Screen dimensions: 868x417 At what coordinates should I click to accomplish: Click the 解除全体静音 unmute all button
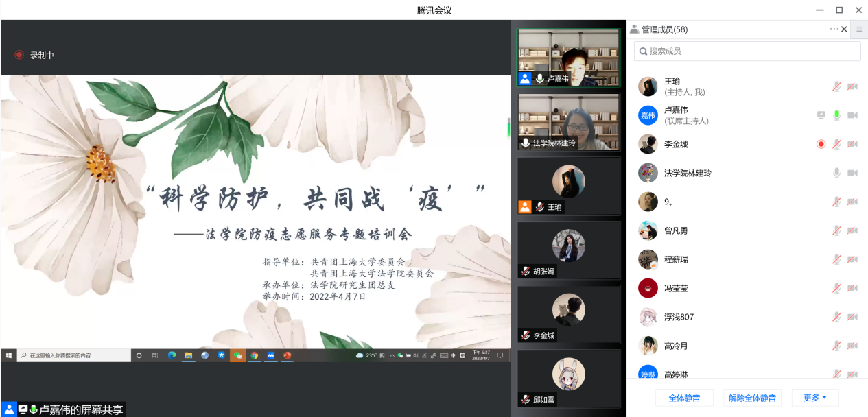point(752,398)
